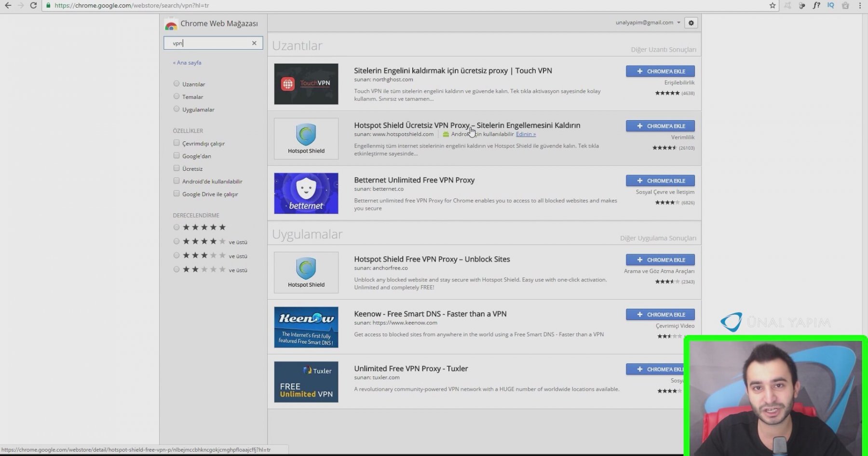Viewport: 868px width, 456px height.
Task: Select three stars ve üstü rating
Action: click(176, 255)
